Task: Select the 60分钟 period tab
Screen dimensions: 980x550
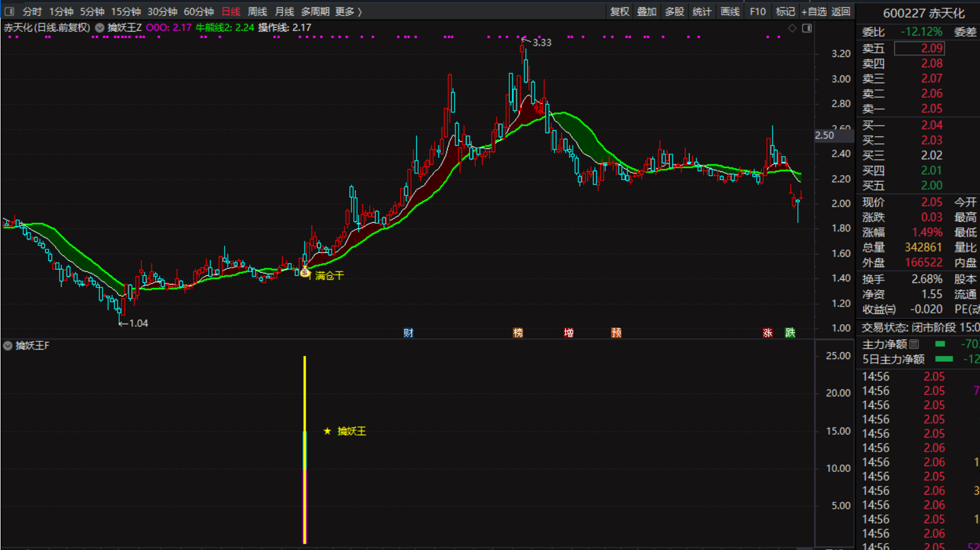Action: coord(199,11)
